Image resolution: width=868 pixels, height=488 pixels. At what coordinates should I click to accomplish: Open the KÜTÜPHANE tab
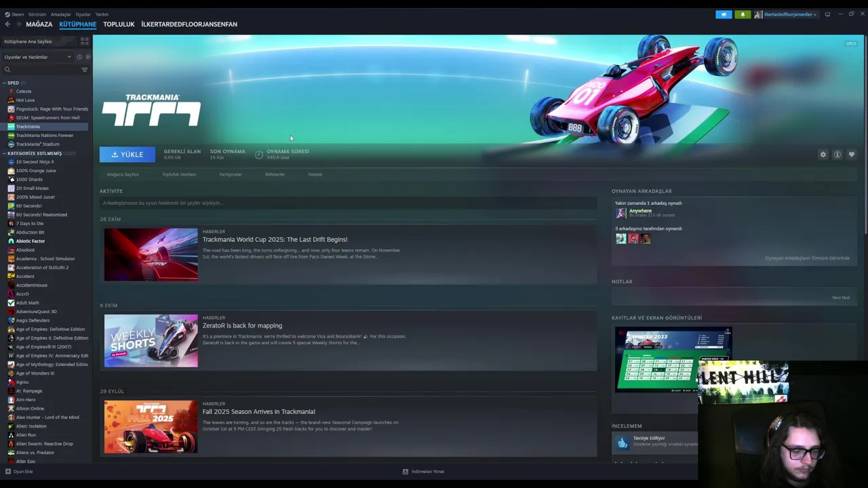[x=77, y=24]
